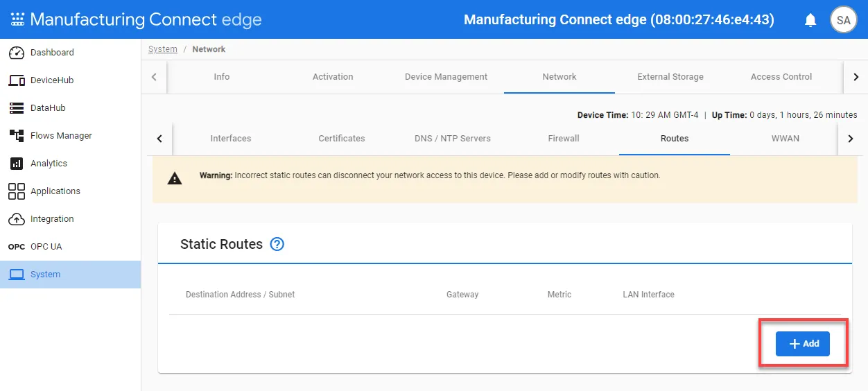
Task: Click the Metric column header
Action: click(559, 295)
